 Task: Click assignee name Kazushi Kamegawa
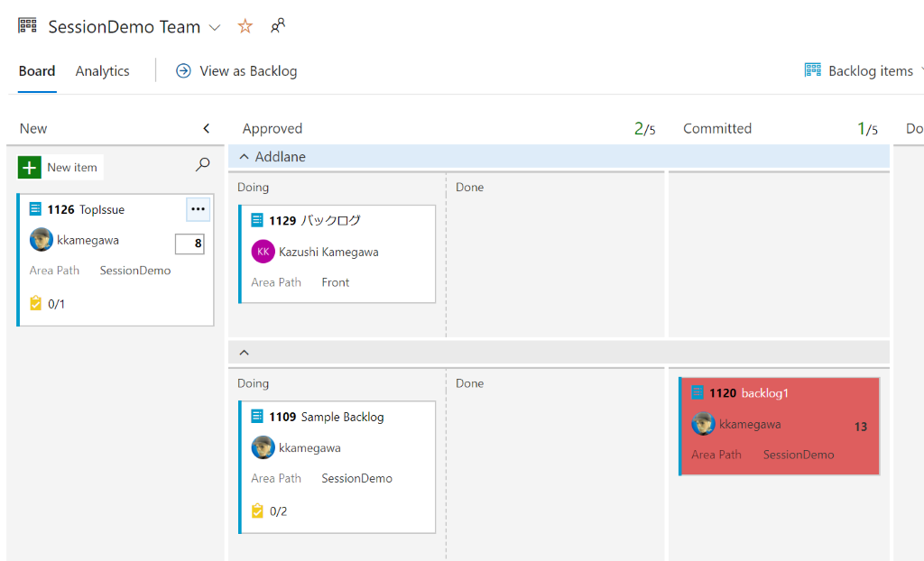coord(328,253)
